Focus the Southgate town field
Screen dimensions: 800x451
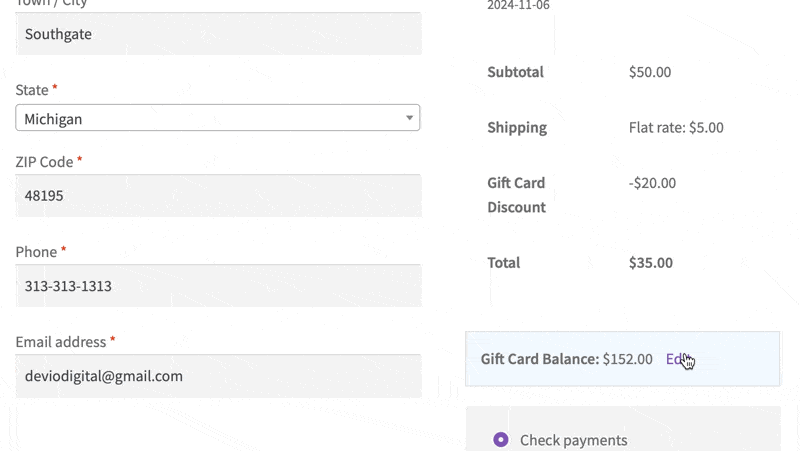click(218, 34)
